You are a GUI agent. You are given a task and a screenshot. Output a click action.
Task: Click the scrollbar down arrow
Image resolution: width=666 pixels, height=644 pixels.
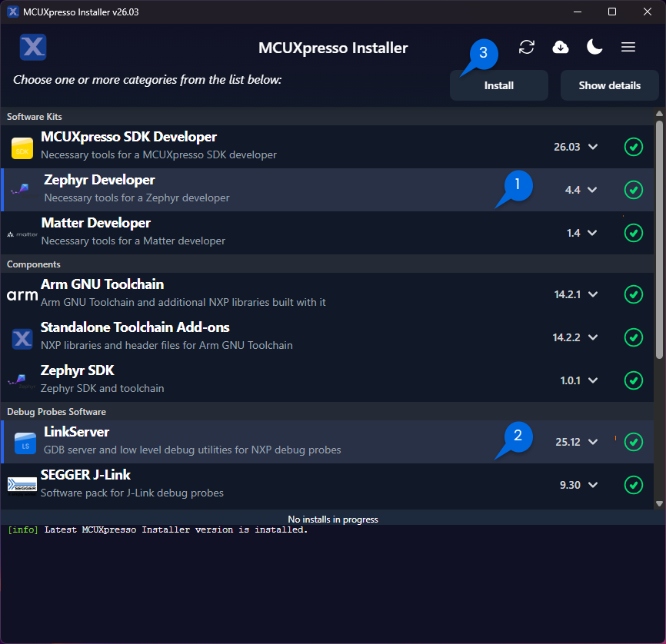(x=659, y=503)
